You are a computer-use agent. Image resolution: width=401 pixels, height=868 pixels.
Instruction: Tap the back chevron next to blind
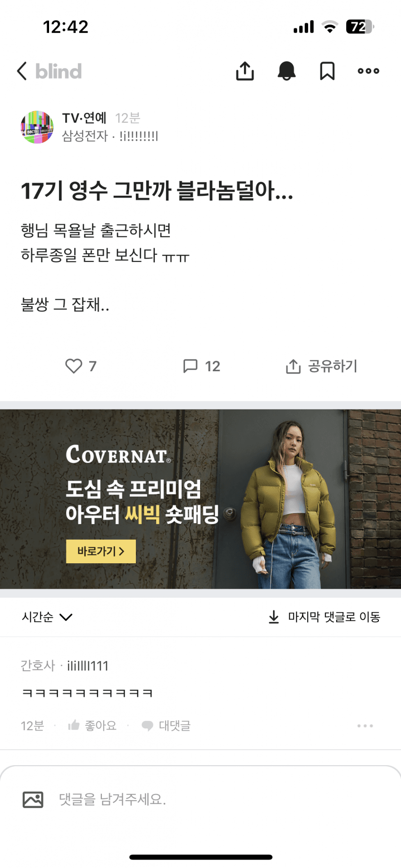click(x=22, y=71)
